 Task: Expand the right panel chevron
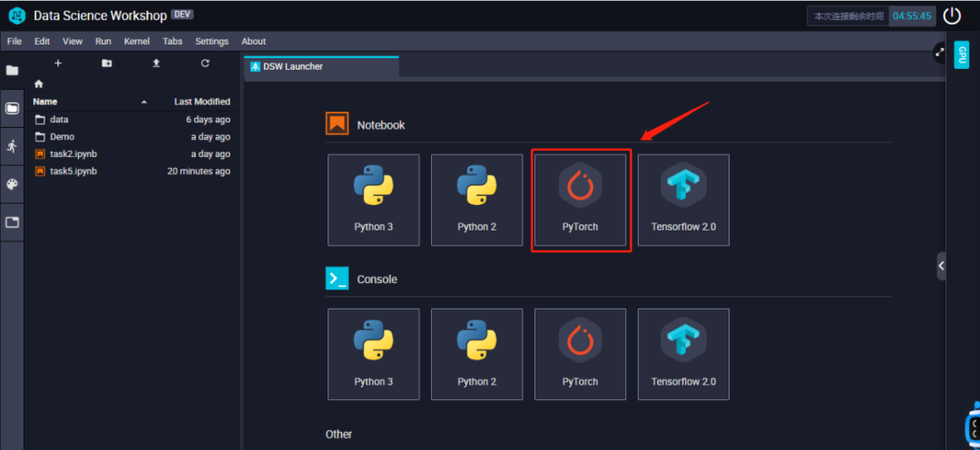[941, 266]
